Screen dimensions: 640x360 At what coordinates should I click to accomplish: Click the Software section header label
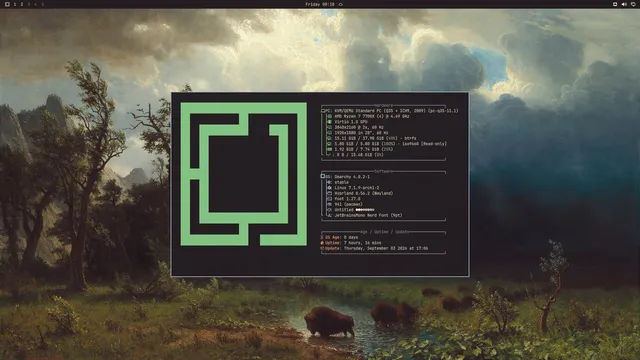click(x=383, y=171)
